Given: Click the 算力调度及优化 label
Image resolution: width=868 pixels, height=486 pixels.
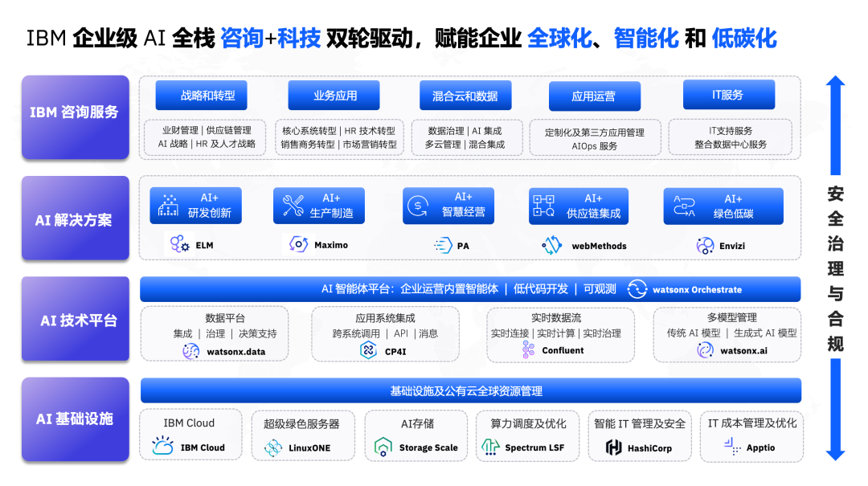Looking at the screenshot, I should tap(528, 423).
